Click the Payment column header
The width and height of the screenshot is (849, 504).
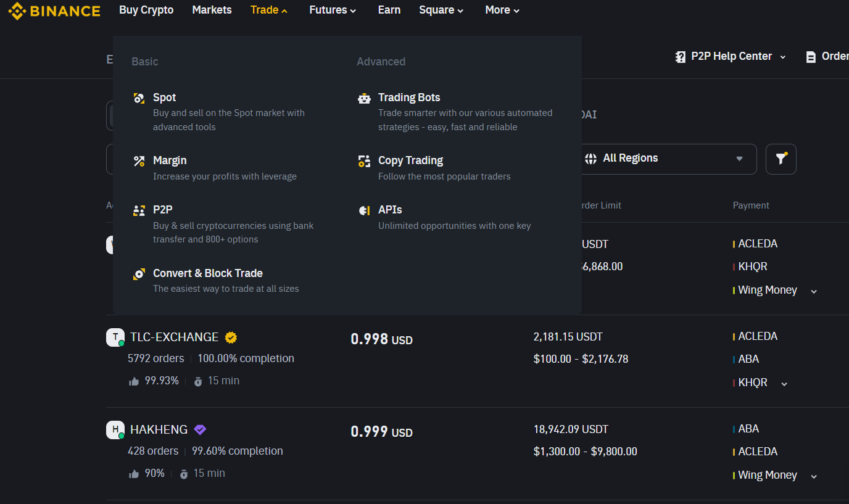pyautogui.click(x=751, y=205)
